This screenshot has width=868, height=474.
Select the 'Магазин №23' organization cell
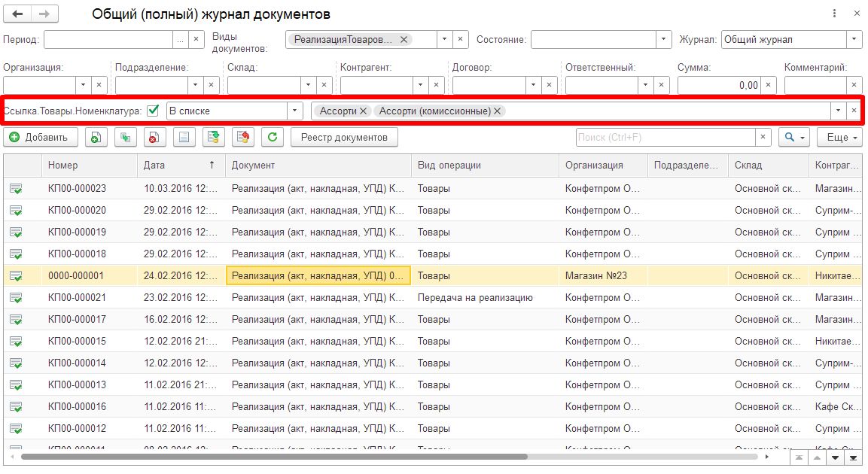603,275
